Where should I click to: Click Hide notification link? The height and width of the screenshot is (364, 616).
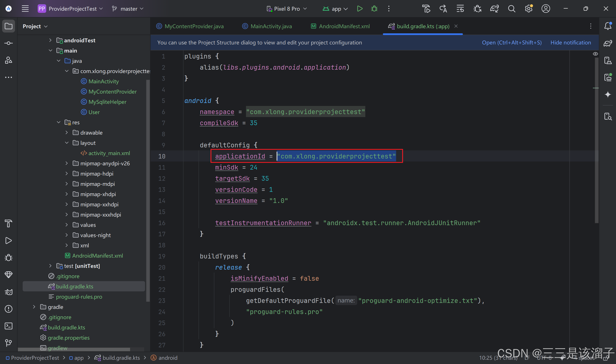[571, 43]
